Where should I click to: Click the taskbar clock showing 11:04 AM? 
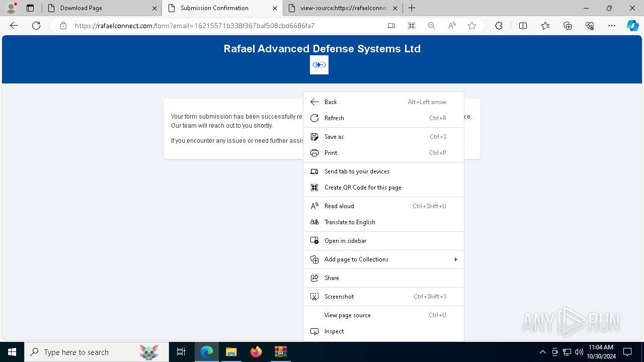pos(601,352)
